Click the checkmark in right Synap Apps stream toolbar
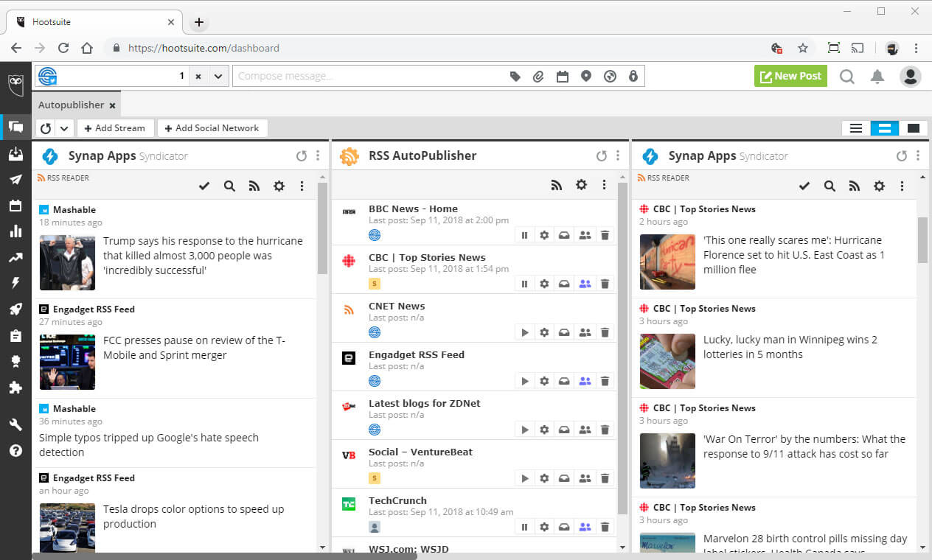The height and width of the screenshot is (560, 932). (804, 186)
